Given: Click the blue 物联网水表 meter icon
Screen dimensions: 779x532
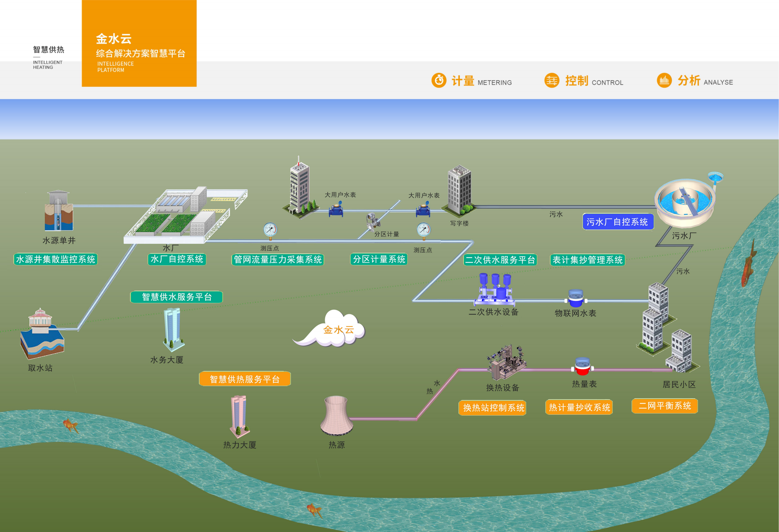Looking at the screenshot, I should 576,298.
